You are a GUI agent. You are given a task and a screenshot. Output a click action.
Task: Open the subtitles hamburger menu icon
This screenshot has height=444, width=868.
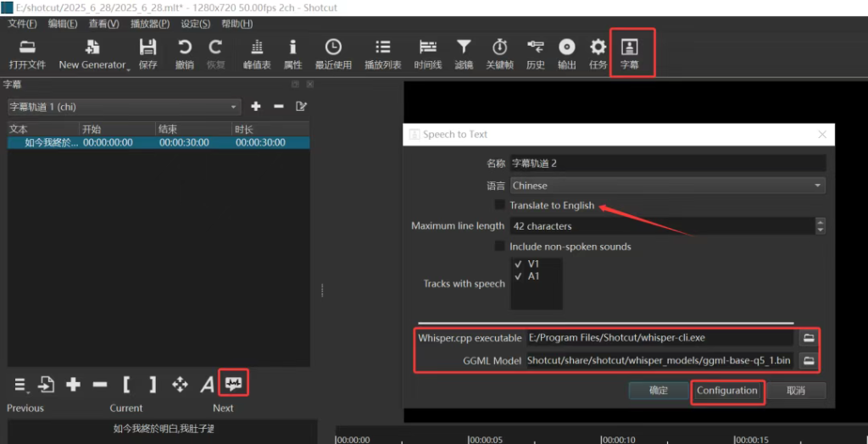(x=20, y=384)
